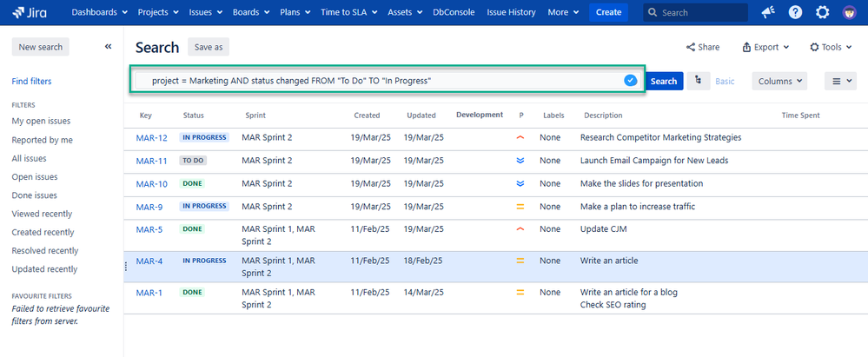Viewport: 868px width, 357px height.
Task: Open issue MAR-4
Action: pyautogui.click(x=149, y=261)
